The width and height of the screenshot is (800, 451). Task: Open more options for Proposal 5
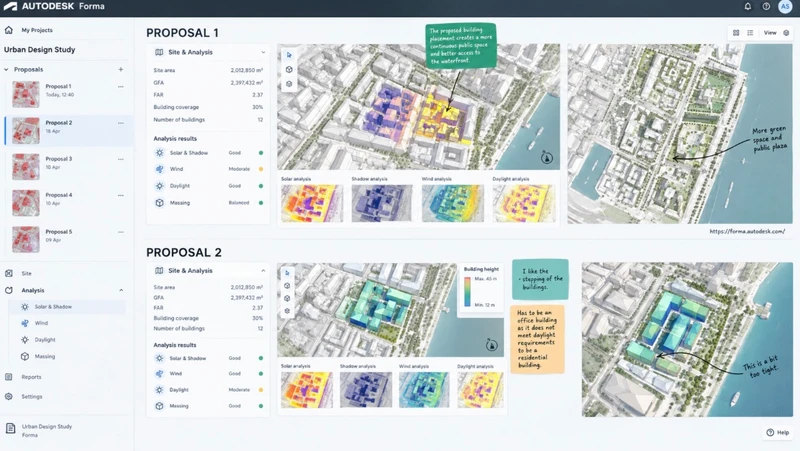pos(121,232)
